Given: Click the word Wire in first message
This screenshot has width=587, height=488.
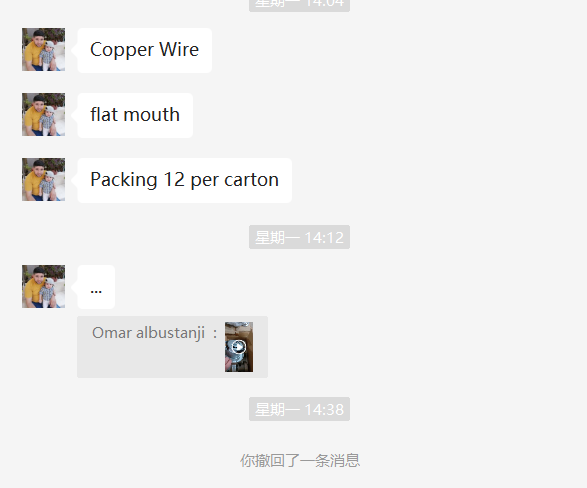Looking at the screenshot, I should coord(179,49).
